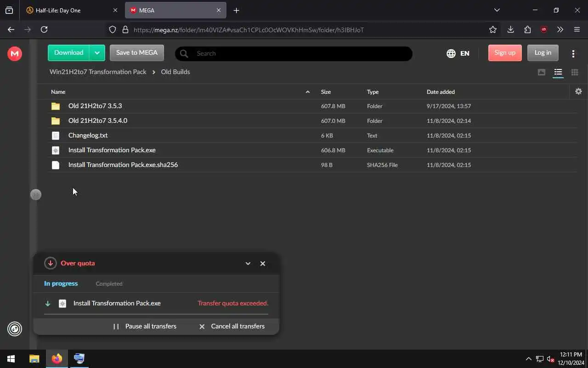Switch to Completed transfers tab
Image resolution: width=588 pixels, height=368 pixels.
109,284
